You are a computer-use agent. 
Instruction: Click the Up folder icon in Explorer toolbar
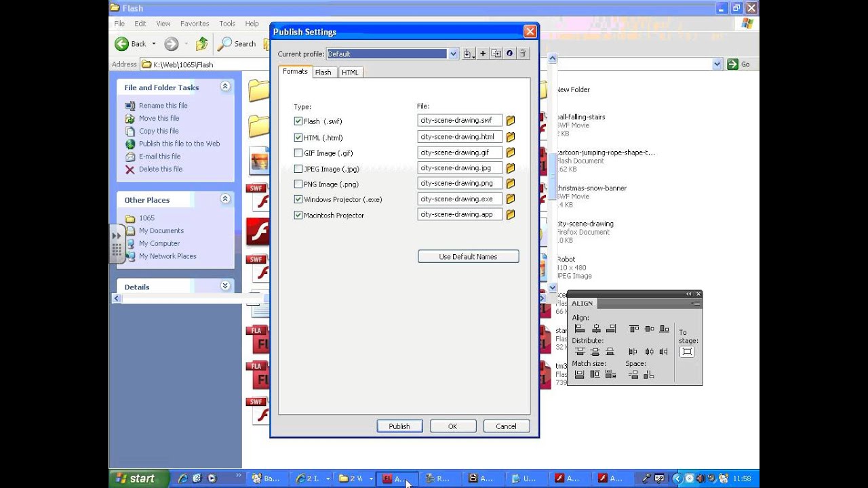click(201, 44)
